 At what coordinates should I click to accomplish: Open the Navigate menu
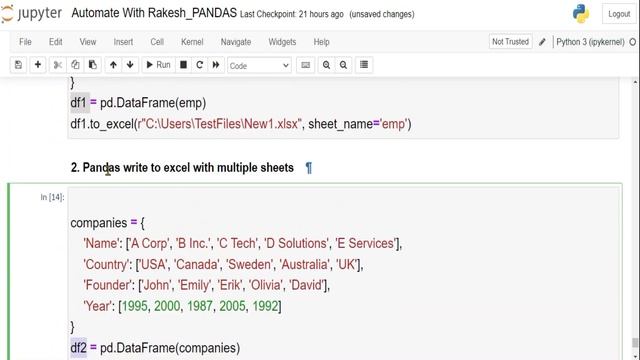[236, 42]
